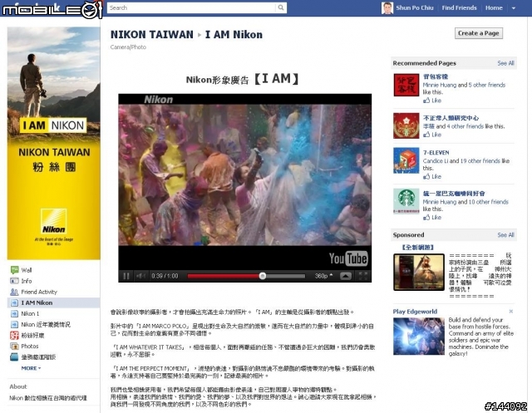532x413 pixels.
Task: Click the Edgeworld ad image
Action: point(419,336)
